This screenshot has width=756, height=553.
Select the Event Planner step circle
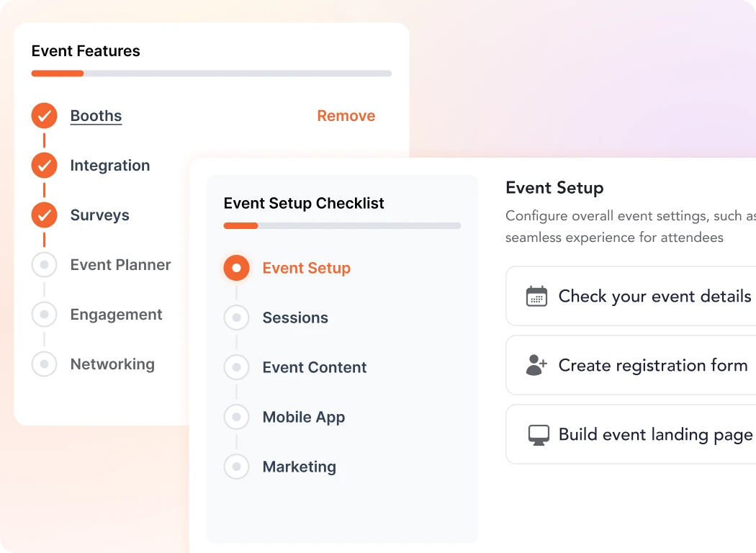pyautogui.click(x=44, y=264)
